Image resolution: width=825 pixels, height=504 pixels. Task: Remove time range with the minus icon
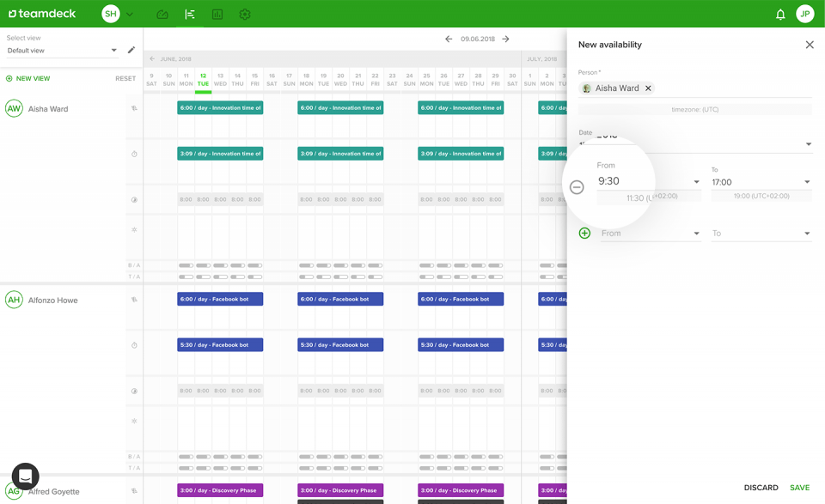577,186
